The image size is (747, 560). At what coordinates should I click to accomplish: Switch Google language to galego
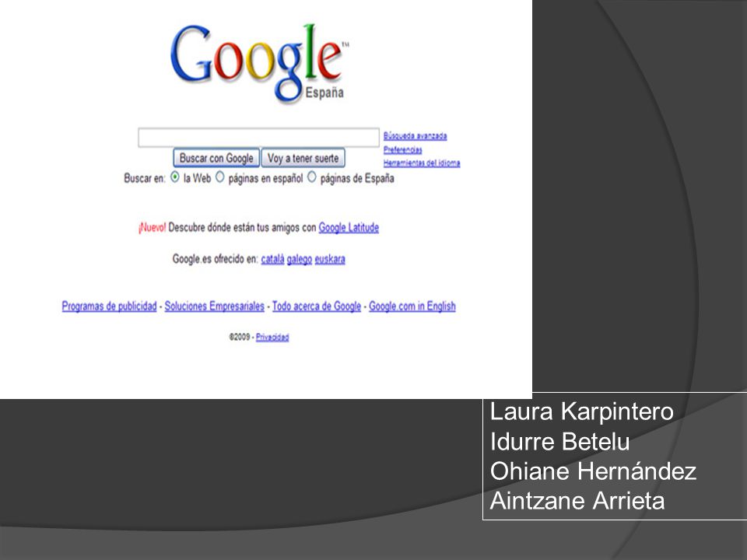(299, 259)
